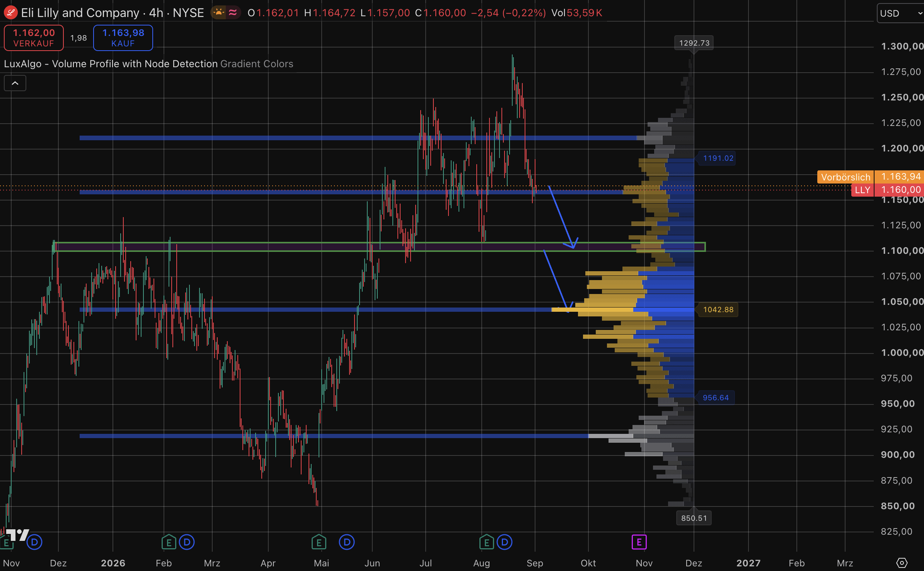Select the blue horizontal line near 1.210
Image resolution: width=924 pixels, height=571 pixels.
click(358, 138)
